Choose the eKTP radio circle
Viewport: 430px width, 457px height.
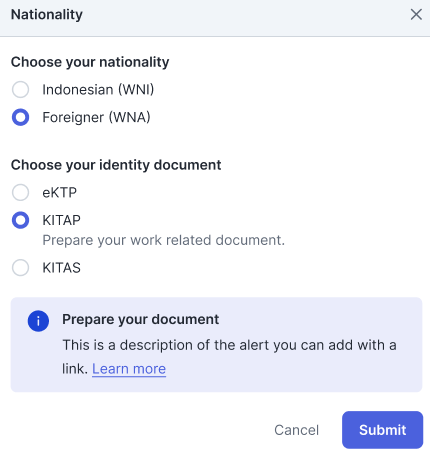pyautogui.click(x=20, y=193)
